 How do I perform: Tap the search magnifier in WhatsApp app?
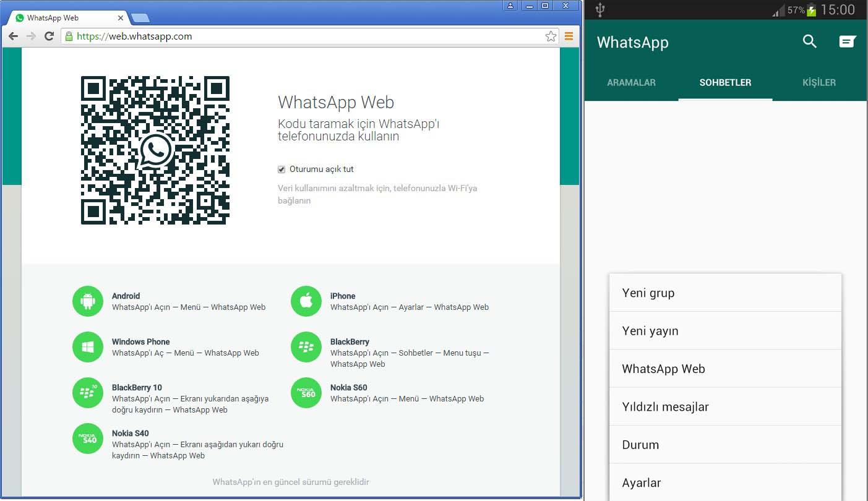coord(809,41)
